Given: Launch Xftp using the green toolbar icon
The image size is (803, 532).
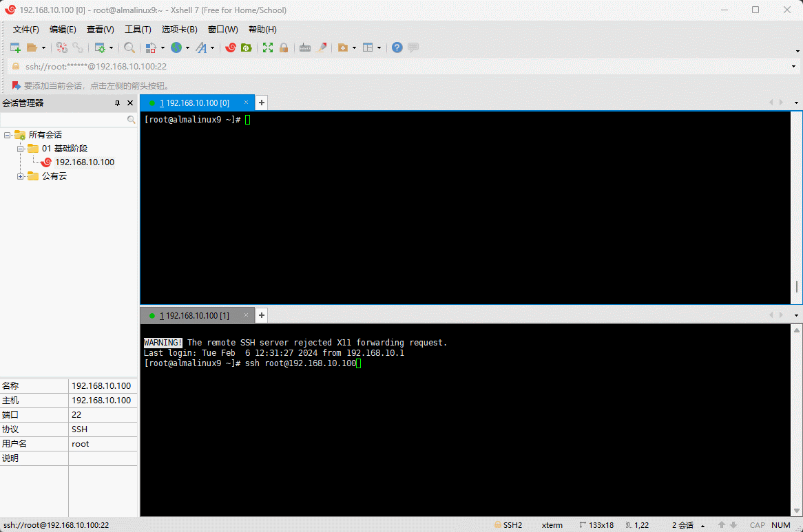Looking at the screenshot, I should (x=246, y=47).
